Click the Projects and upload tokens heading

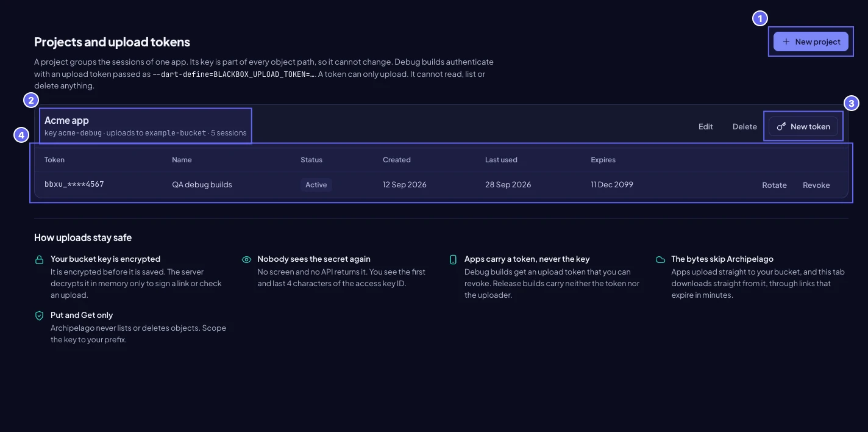click(112, 42)
